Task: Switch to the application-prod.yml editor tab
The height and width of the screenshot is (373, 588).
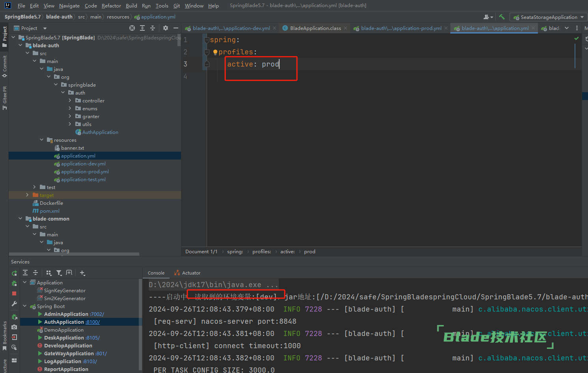Action: (x=401, y=28)
